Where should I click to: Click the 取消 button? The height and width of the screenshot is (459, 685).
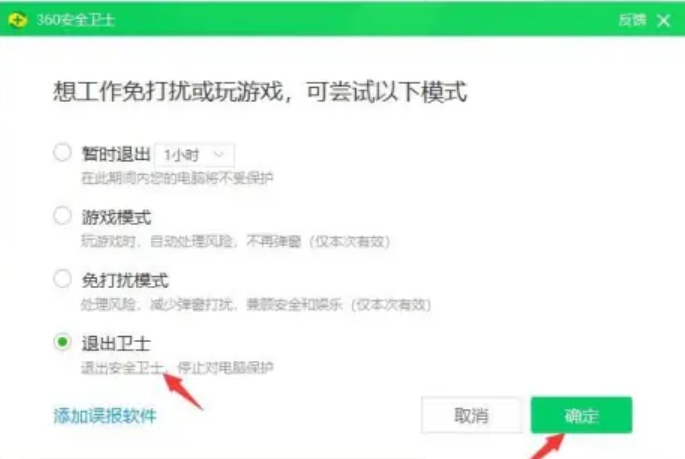pos(471,415)
